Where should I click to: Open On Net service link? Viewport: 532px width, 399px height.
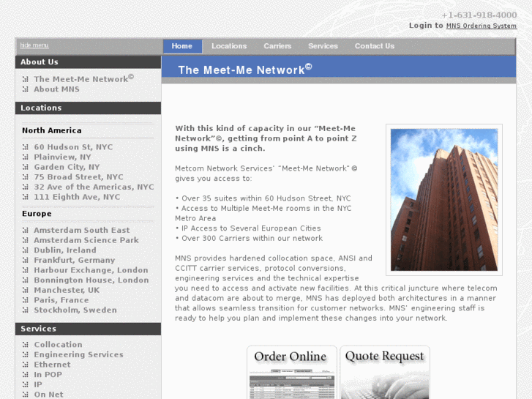(x=48, y=395)
